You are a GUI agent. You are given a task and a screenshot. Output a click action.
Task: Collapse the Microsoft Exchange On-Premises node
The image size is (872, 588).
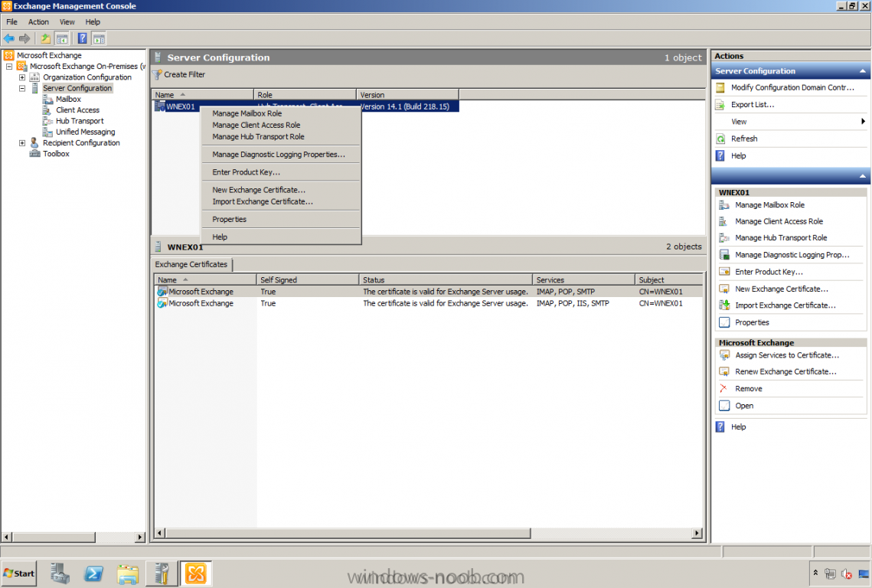click(x=9, y=66)
